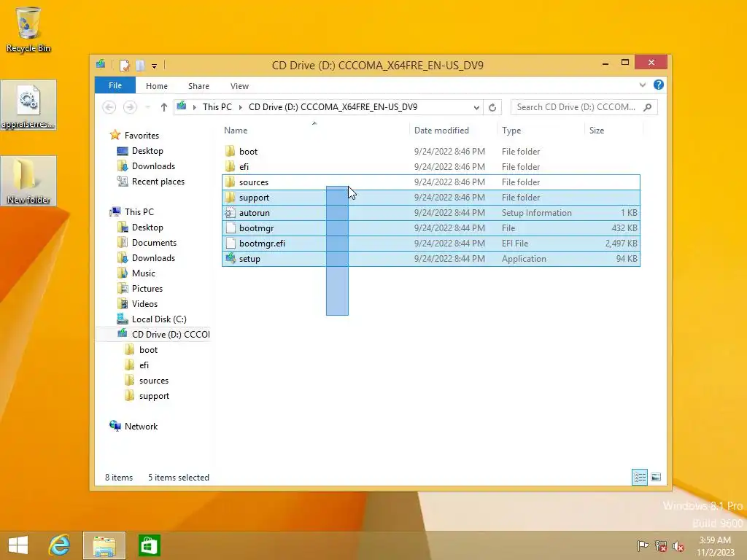Expand the ribbon using chevron
This screenshot has height=560, width=747.
(642, 85)
